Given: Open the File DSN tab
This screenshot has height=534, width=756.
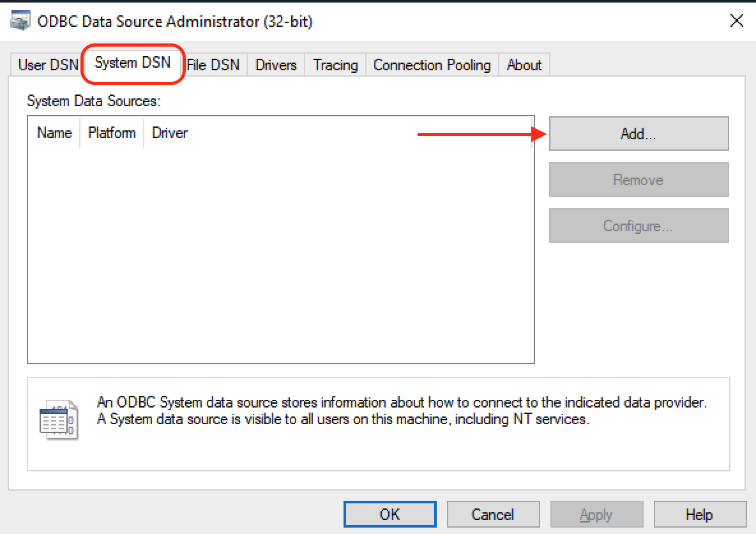Looking at the screenshot, I should coord(213,65).
